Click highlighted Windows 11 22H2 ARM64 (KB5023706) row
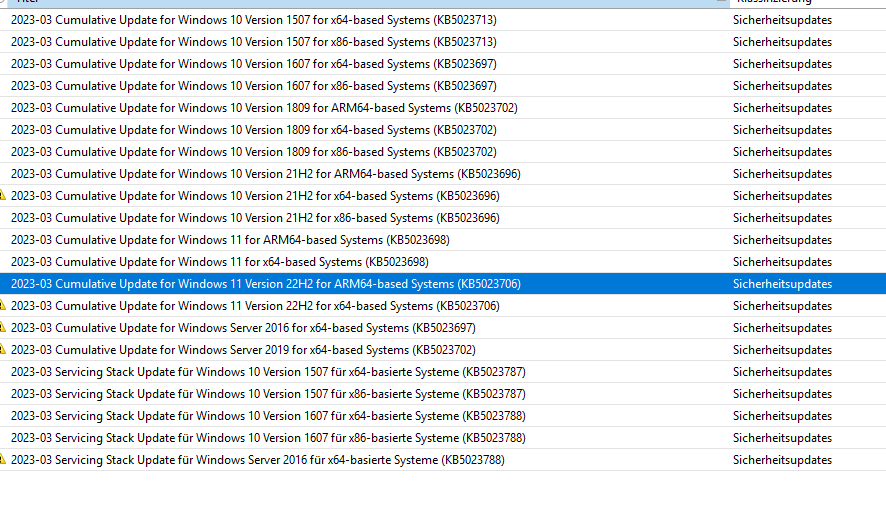This screenshot has width=886, height=516. 443,284
